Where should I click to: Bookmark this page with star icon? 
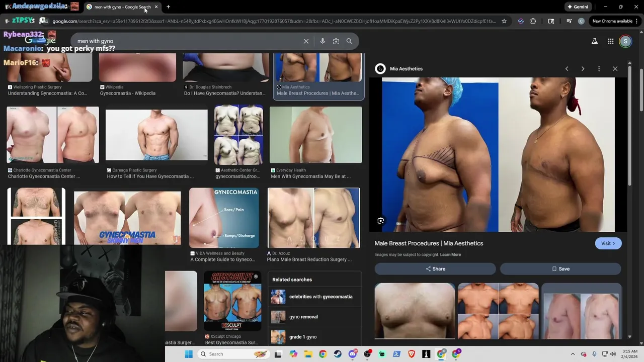coord(504,21)
